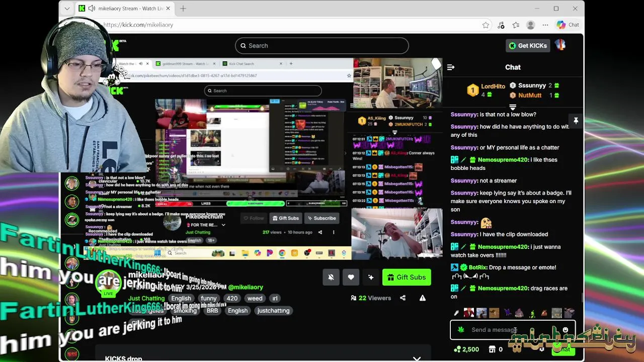Expand the KICKS drop section chevron

click(x=417, y=358)
